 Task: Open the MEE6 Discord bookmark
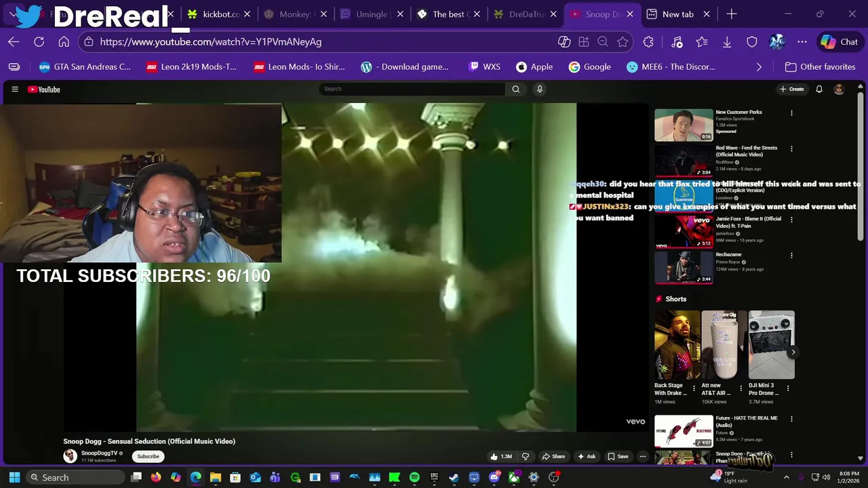pyautogui.click(x=671, y=67)
